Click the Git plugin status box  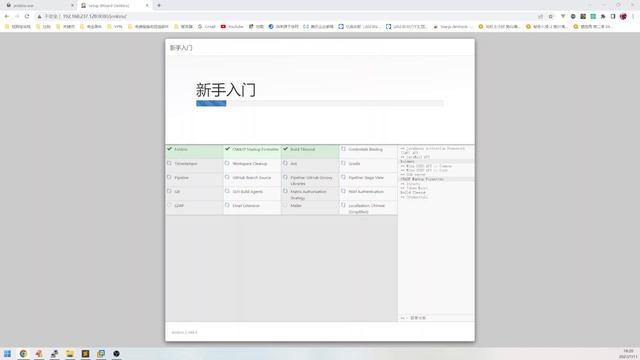(169, 191)
